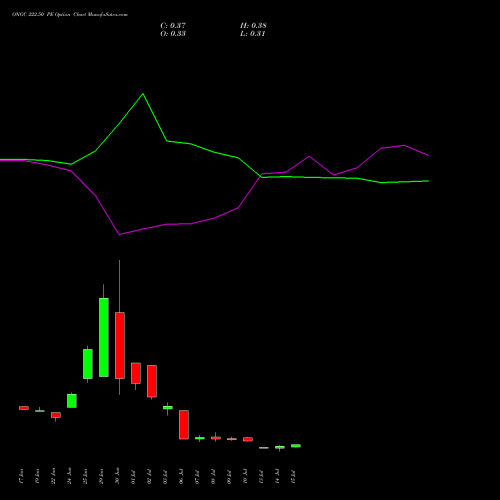Click the tallest green candlestick
500x500 pixels.
(104, 337)
